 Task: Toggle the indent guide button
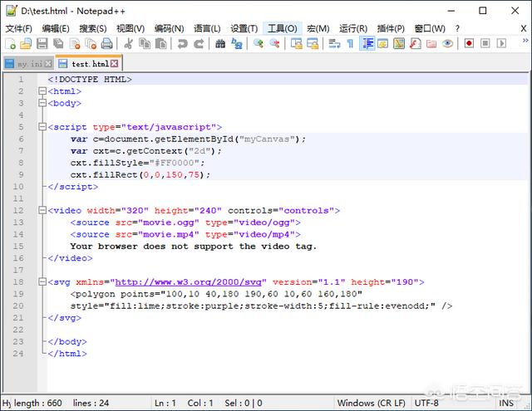coord(367,44)
